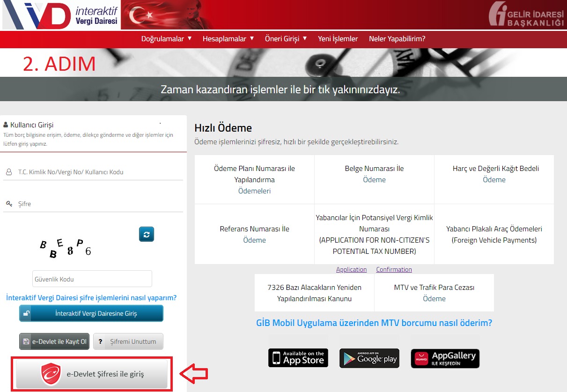Open the App Store download badge
Viewport: 567px width, 392px height.
298,358
